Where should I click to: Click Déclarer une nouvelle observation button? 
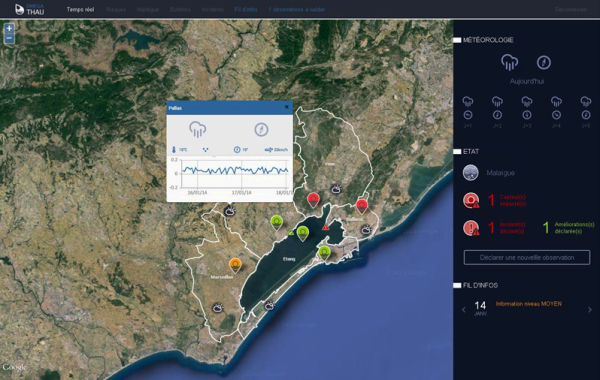(527, 258)
